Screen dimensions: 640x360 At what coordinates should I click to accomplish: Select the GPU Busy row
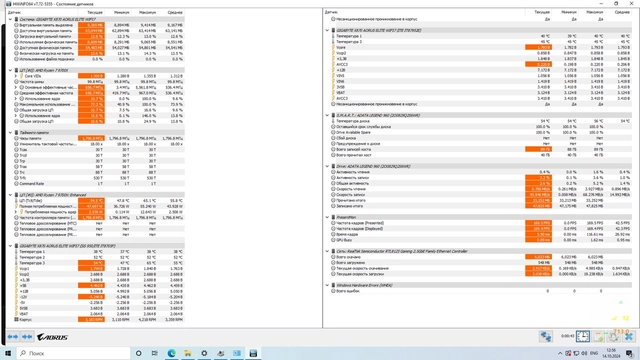pos(481,240)
